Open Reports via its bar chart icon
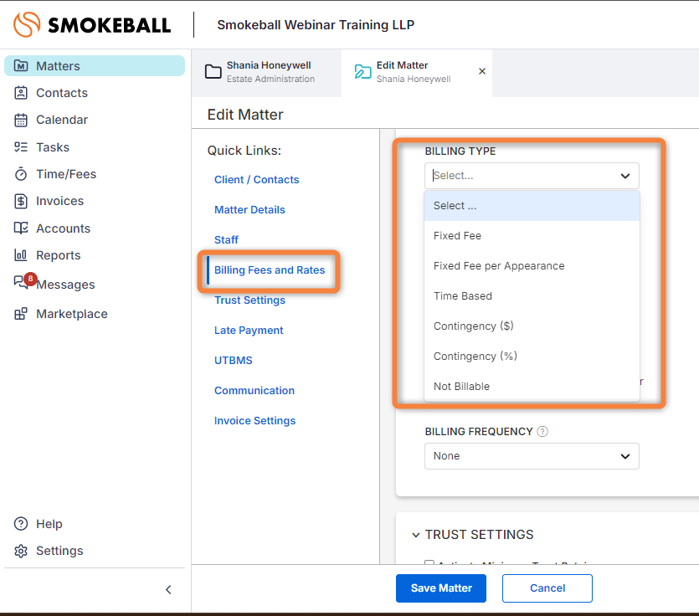The image size is (699, 616). coord(21,255)
